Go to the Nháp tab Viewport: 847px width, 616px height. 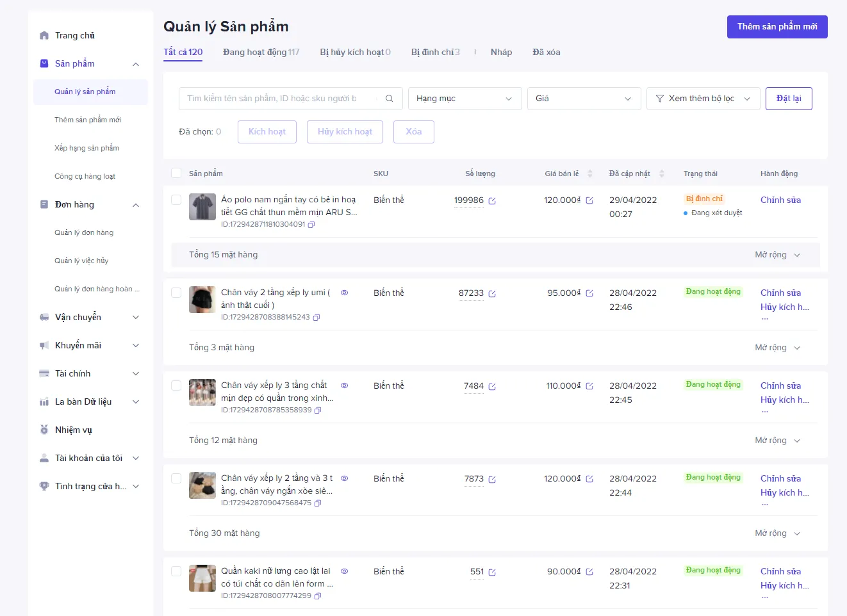[x=501, y=53]
